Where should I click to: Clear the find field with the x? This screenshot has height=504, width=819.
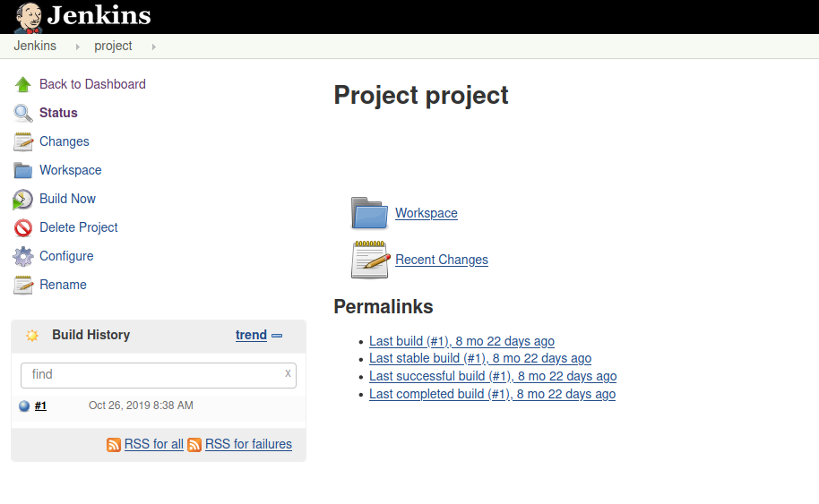pyautogui.click(x=288, y=373)
